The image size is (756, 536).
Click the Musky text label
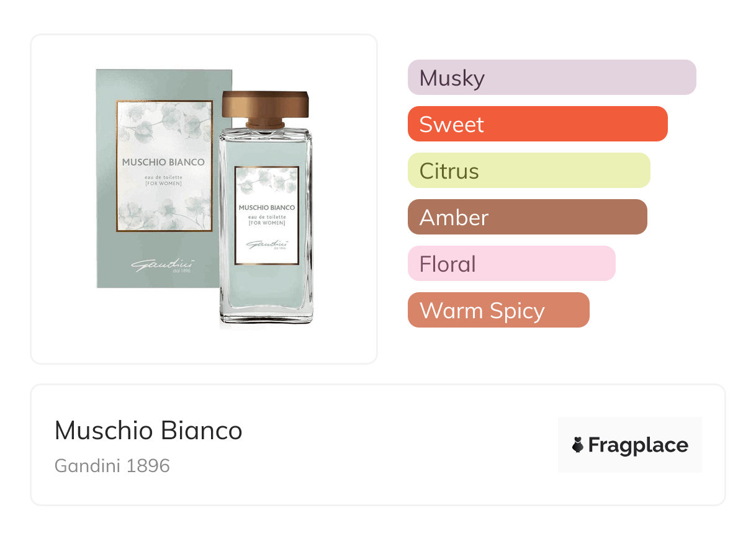click(x=452, y=78)
